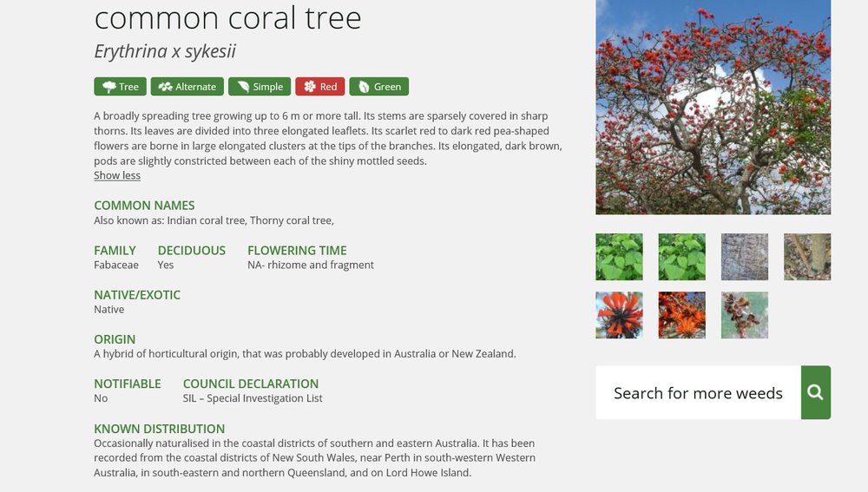Click the Council Declaration heading
The height and width of the screenshot is (492, 868).
(x=251, y=384)
